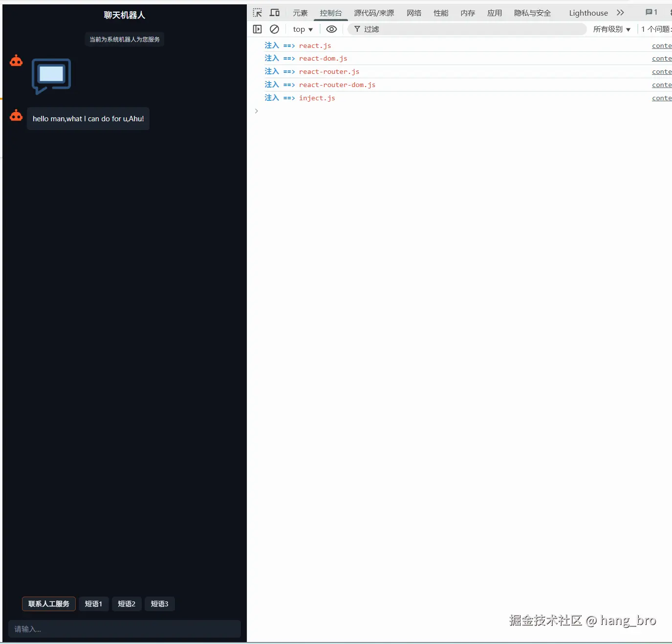Image resolution: width=672 pixels, height=644 pixels.
Task: Open source link for react-router.js log
Action: click(662, 71)
